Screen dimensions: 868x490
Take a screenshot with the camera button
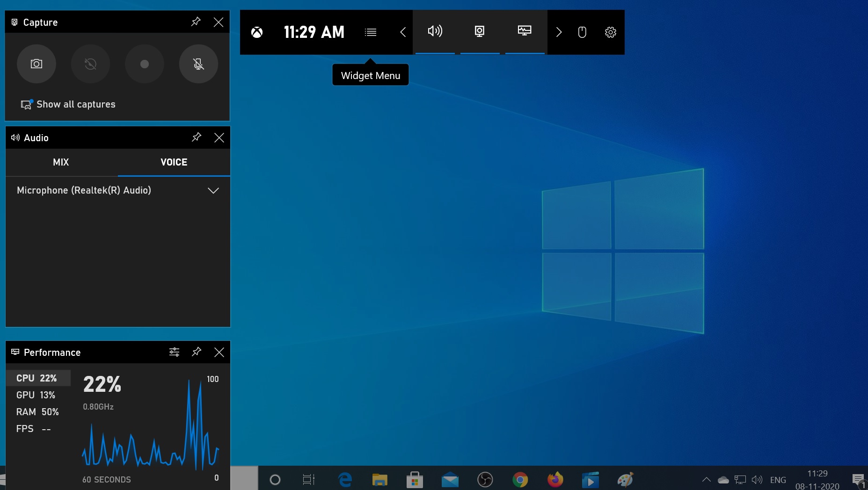point(36,64)
